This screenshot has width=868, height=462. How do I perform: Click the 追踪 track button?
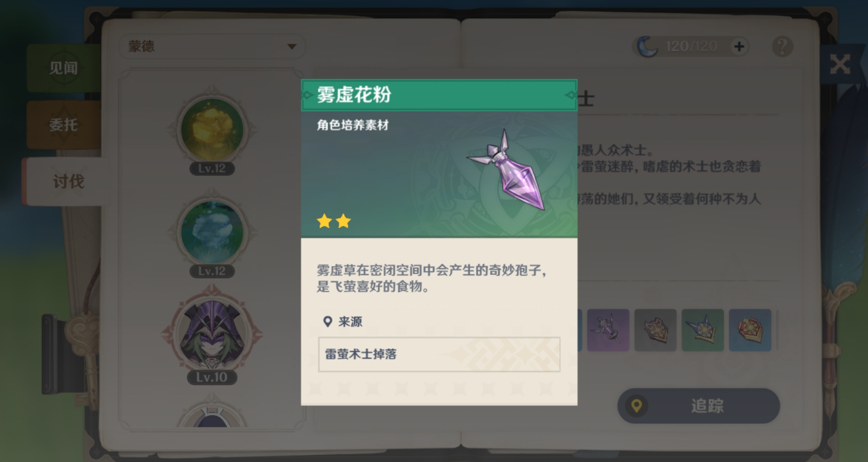click(699, 406)
